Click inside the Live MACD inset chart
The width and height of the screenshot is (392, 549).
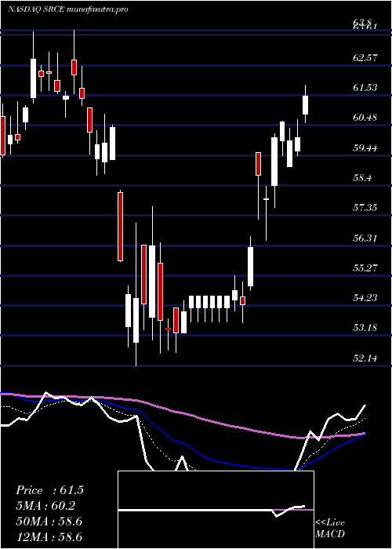pyautogui.click(x=216, y=510)
